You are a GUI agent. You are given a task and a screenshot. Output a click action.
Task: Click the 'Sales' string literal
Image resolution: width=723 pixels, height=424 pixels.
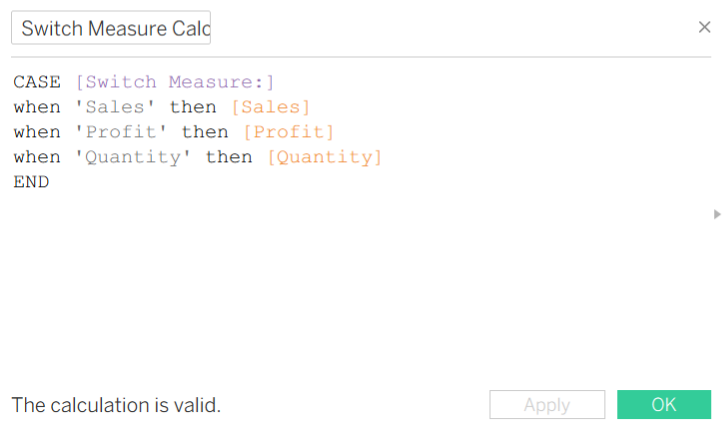point(116,106)
